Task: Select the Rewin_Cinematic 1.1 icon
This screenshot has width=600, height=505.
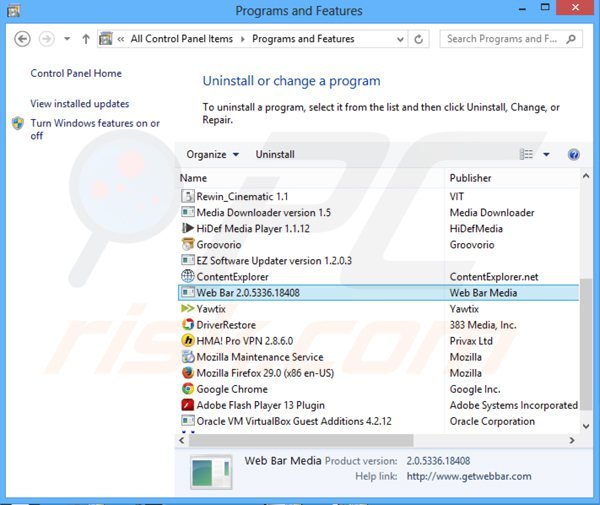Action: point(188,196)
